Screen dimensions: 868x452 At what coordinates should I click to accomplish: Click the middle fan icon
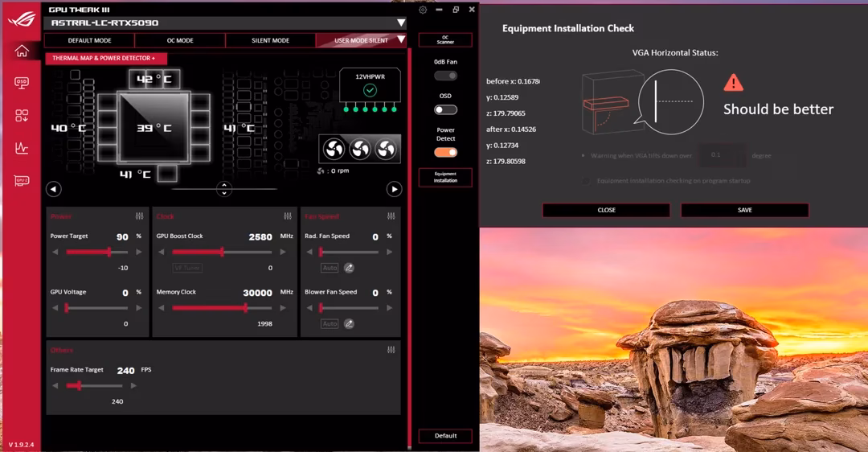point(360,149)
